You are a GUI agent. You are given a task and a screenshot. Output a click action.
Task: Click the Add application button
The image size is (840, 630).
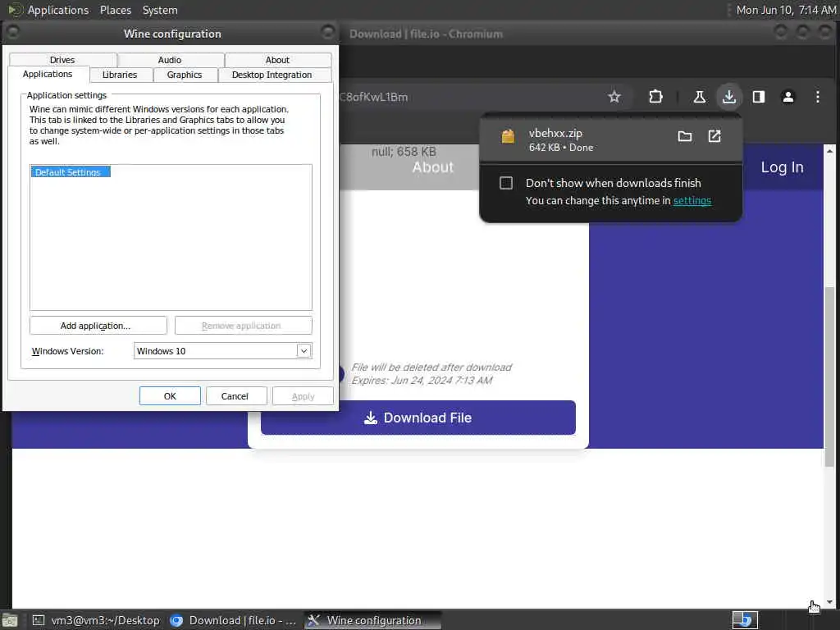tap(98, 325)
